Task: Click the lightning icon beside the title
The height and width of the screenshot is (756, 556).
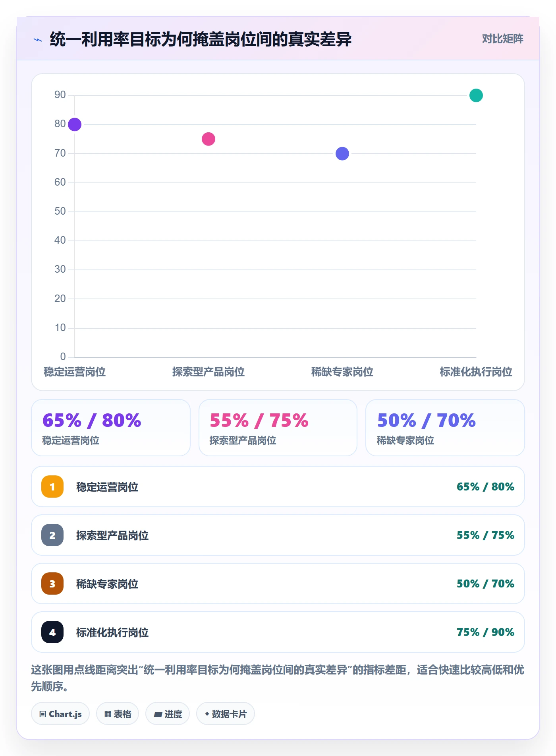Action: 38,39
